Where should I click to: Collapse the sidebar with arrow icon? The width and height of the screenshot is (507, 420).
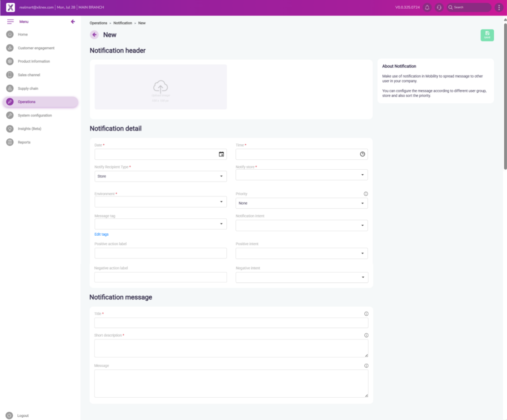coord(73,22)
